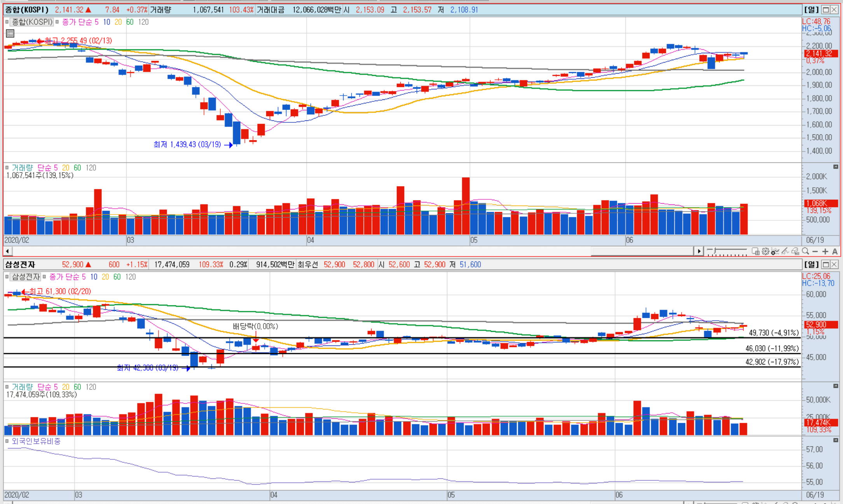Image resolution: width=843 pixels, height=504 pixels.
Task: Click the magnifier zoom icon in KOSPI toolbar
Action: click(805, 251)
